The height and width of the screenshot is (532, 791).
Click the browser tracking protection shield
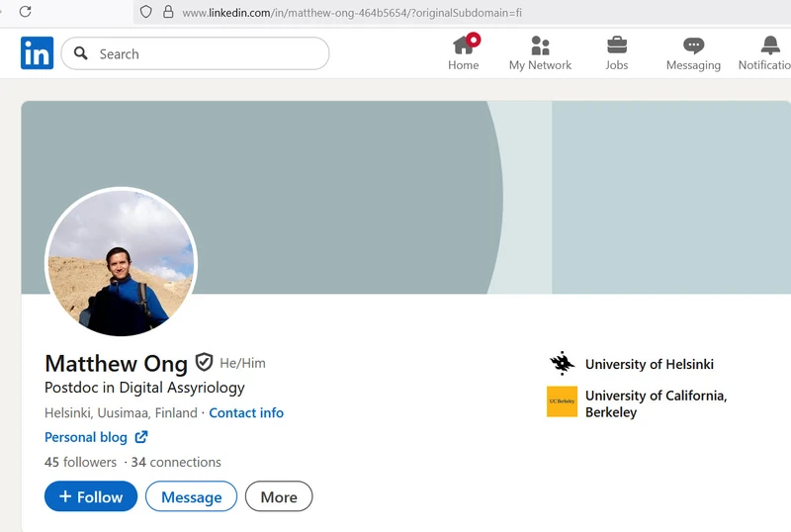[x=145, y=12]
